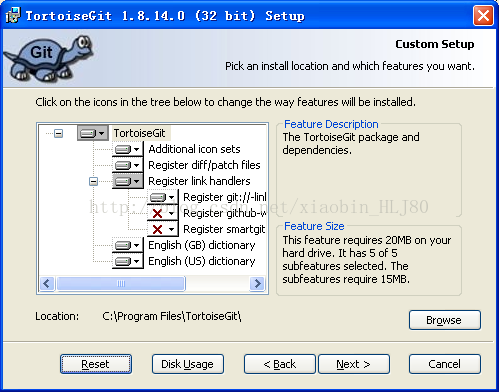499x392 pixels.
Task: Select Register link handlers item
Action: pos(199,181)
